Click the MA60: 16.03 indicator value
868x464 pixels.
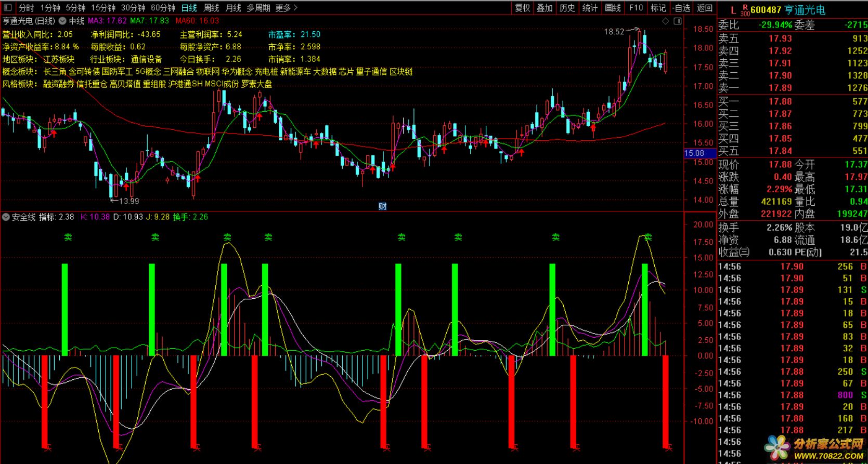197,21
